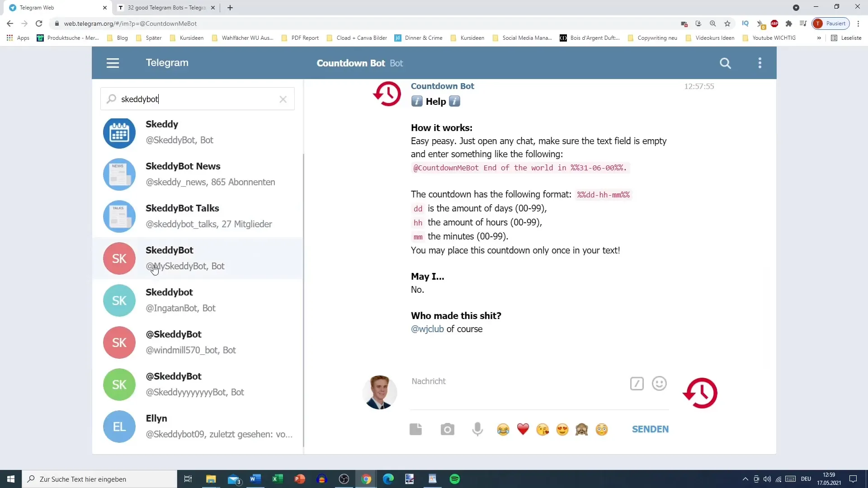Click the browser address bar

tap(362, 23)
